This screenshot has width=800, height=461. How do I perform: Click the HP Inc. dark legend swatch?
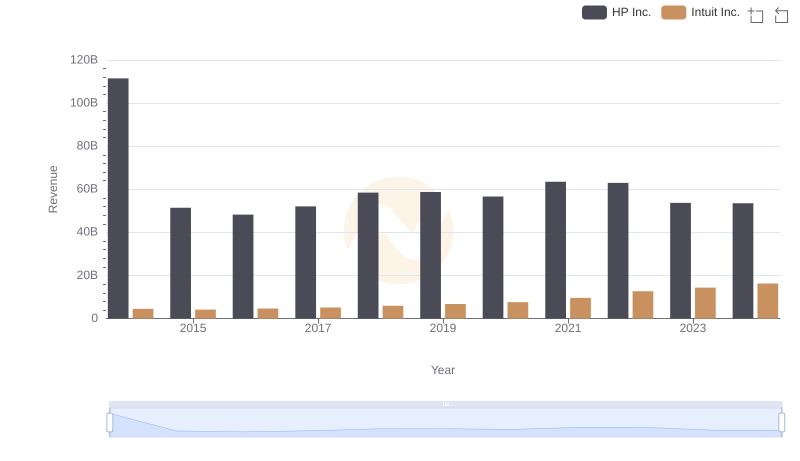pyautogui.click(x=594, y=12)
